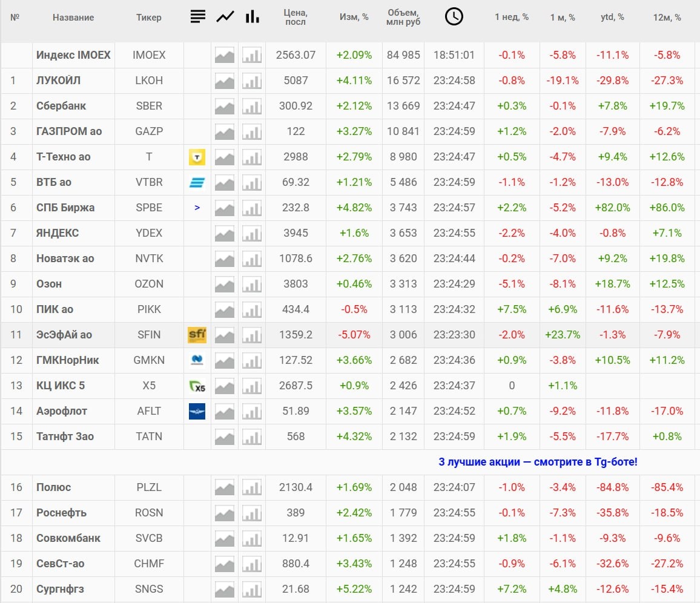
Task: Open area chart icon for IMOEX row
Action: pos(225,56)
